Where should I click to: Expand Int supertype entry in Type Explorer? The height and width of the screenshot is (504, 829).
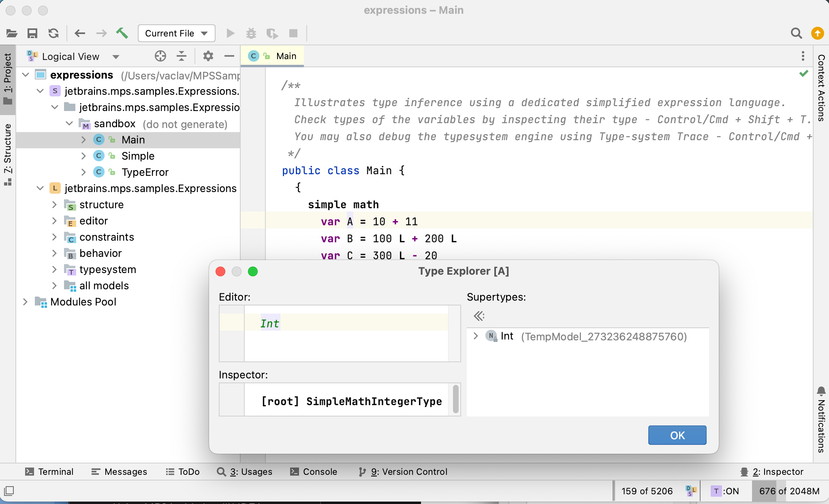click(476, 336)
